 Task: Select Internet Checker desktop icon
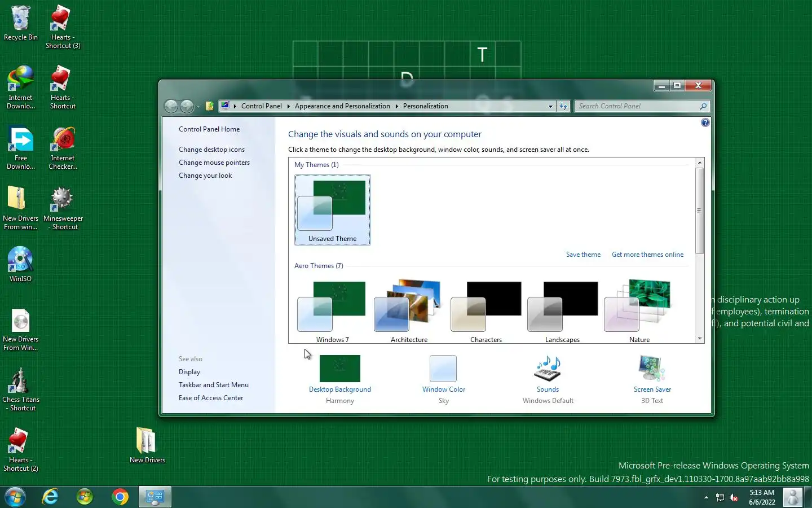pyautogui.click(x=63, y=148)
